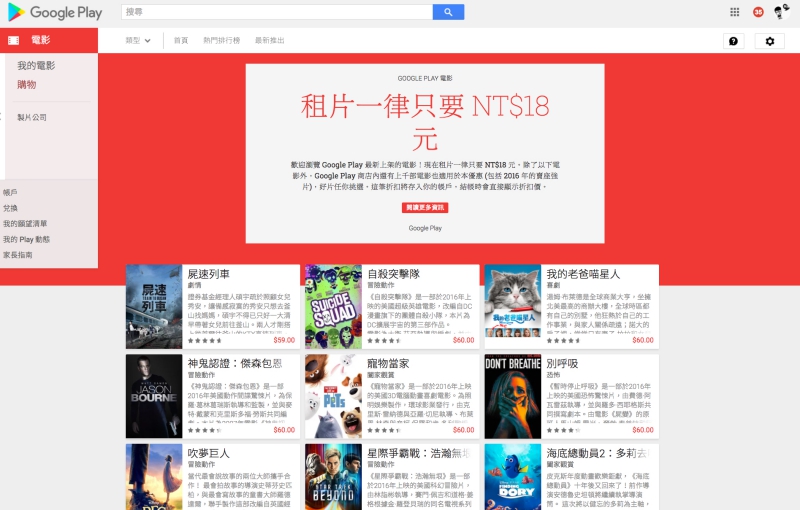Click the blue search magnifier button
This screenshot has width=800, height=510.
point(448,12)
